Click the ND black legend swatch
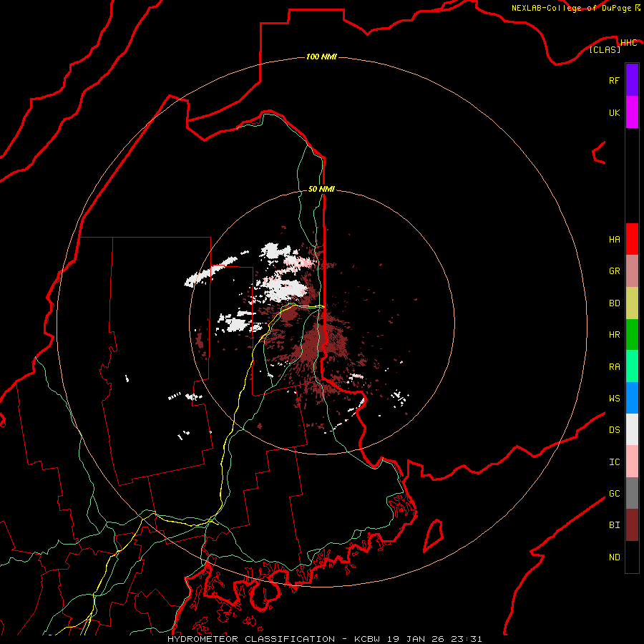The image size is (644, 644). tap(632, 557)
